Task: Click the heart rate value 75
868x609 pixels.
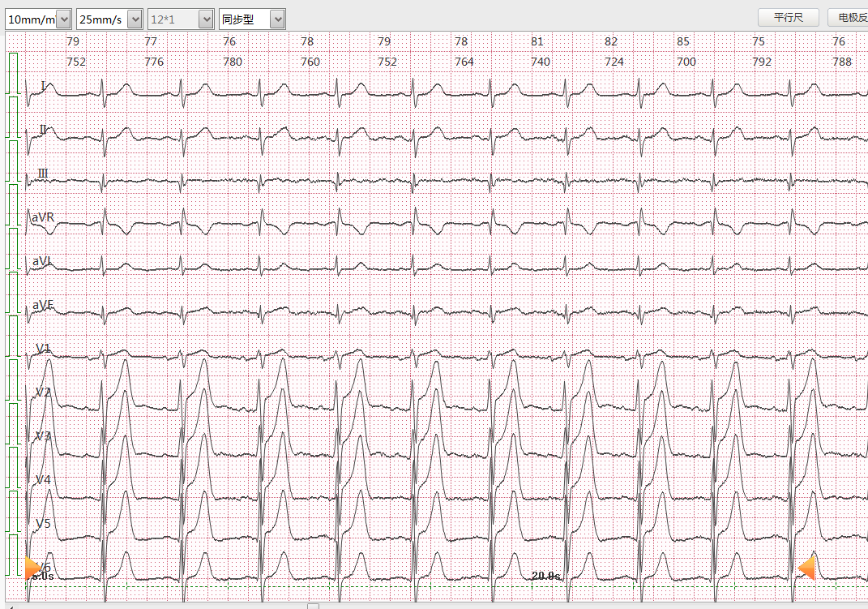Action: (x=759, y=41)
